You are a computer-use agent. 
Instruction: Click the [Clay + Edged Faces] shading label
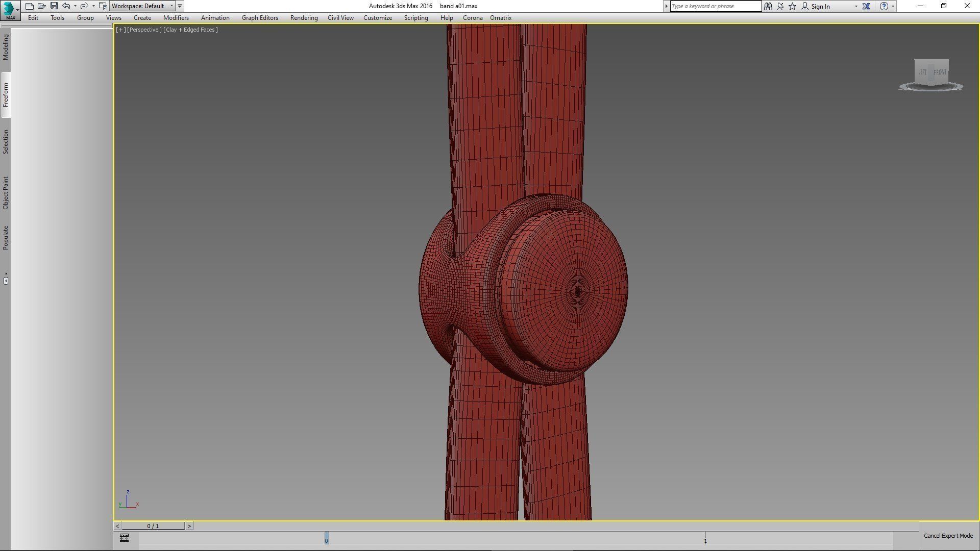(191, 30)
